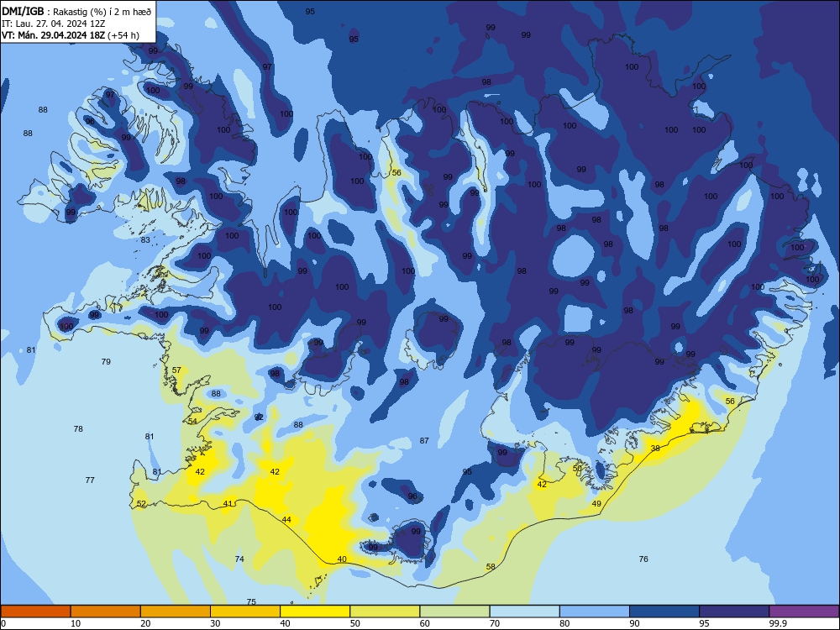Click the '78' humidity value over the western sea
Image resolution: width=840 pixels, height=630 pixels.
click(78, 428)
